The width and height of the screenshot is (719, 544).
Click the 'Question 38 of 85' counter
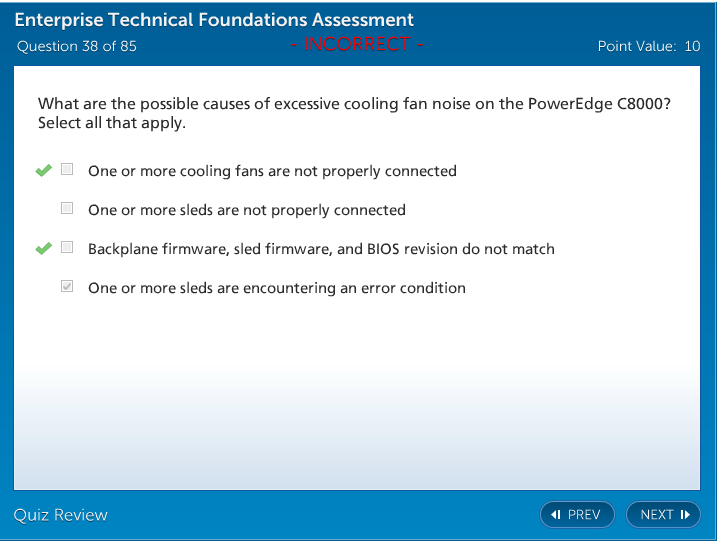[x=77, y=46]
